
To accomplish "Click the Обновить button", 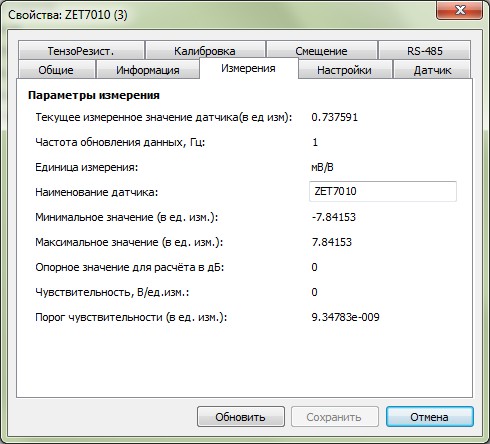I will tap(241, 416).
